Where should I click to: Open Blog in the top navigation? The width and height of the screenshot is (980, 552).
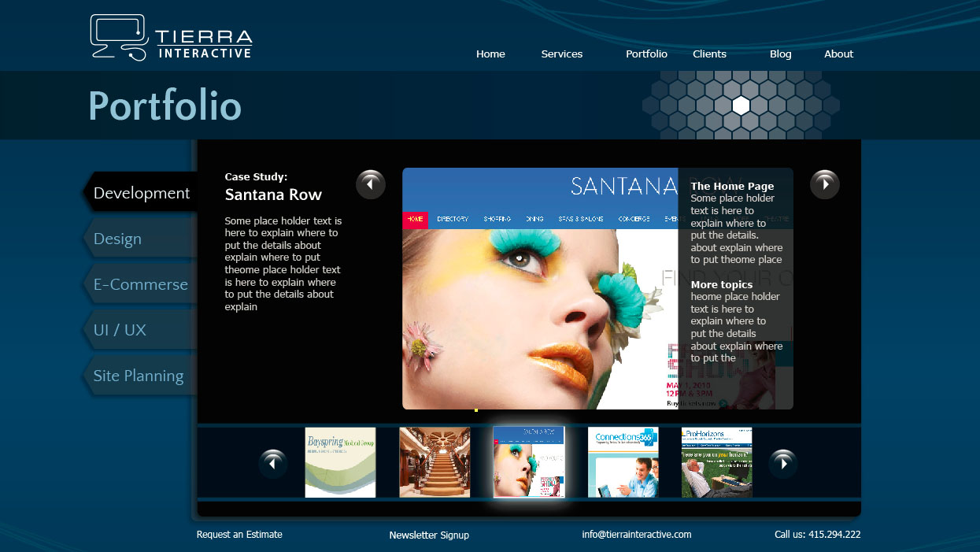tap(781, 54)
